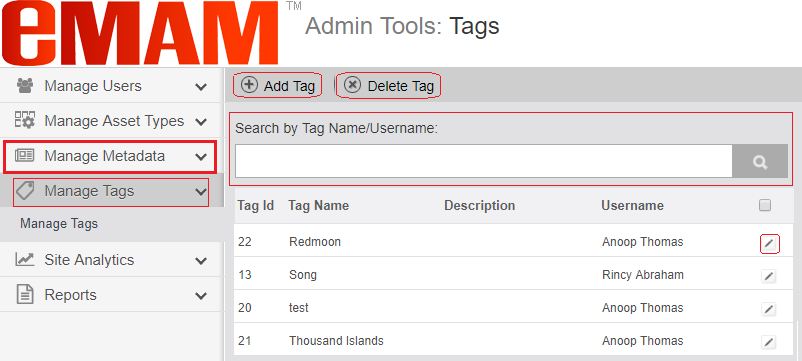This screenshot has width=802, height=361.
Task: Edit the Redmoon tag with pencil icon
Action: 768,244
